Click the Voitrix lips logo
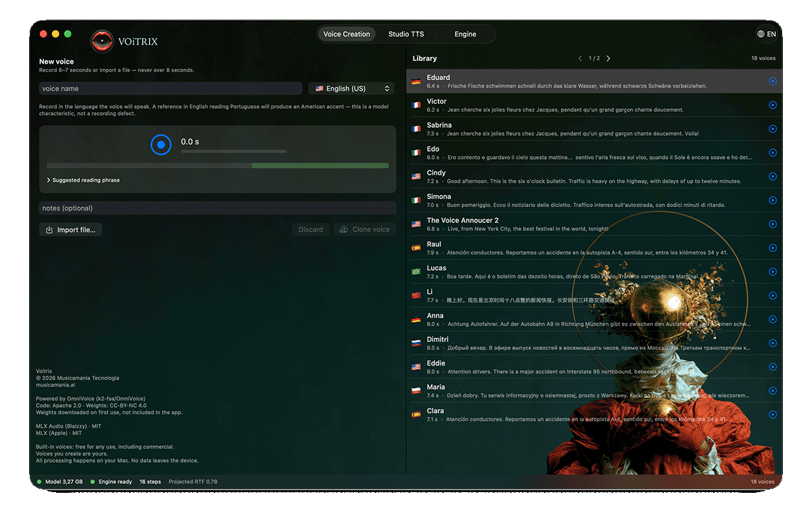Image resolution: width=812 pixels, height=528 pixels. (x=102, y=41)
